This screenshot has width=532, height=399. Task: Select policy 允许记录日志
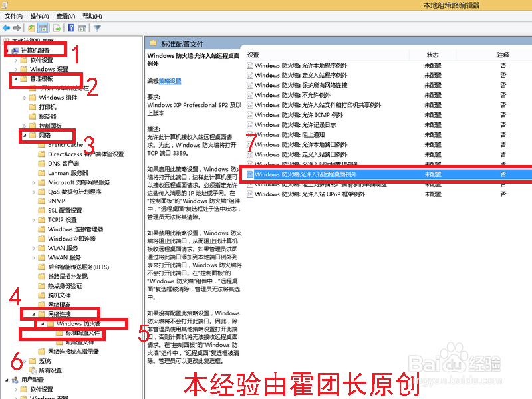click(295, 125)
